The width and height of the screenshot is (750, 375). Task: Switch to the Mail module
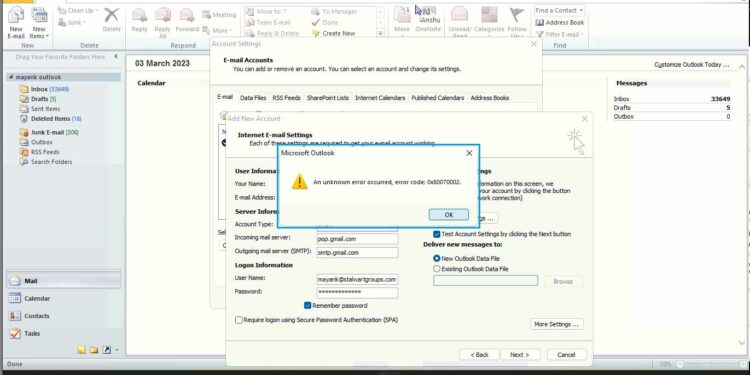click(63, 281)
